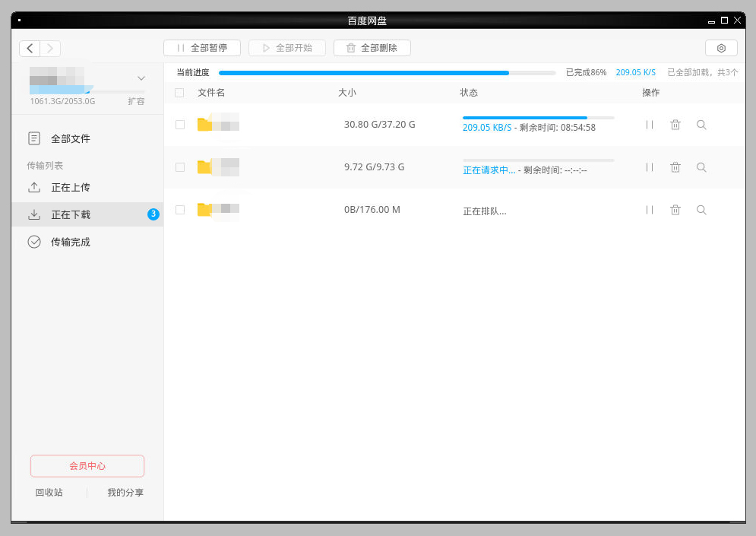
Task: Delete the 9.73 G download task
Action: coord(675,167)
